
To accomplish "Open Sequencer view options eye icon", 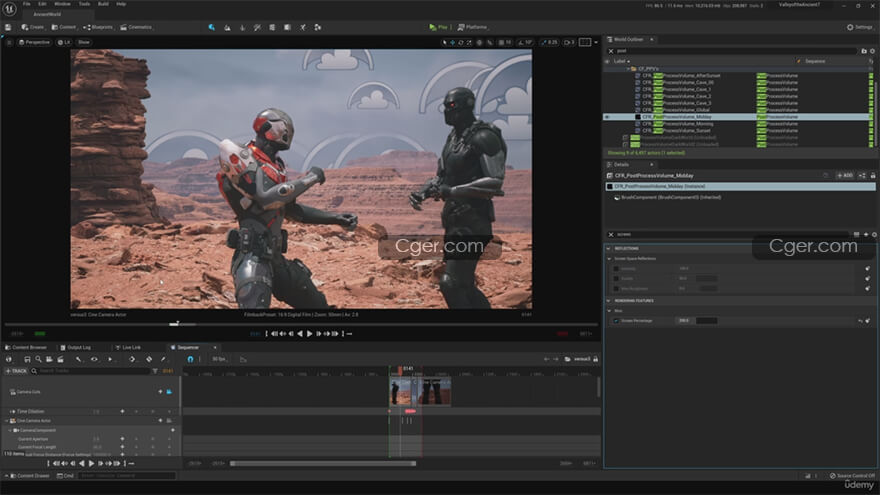I will 94,359.
